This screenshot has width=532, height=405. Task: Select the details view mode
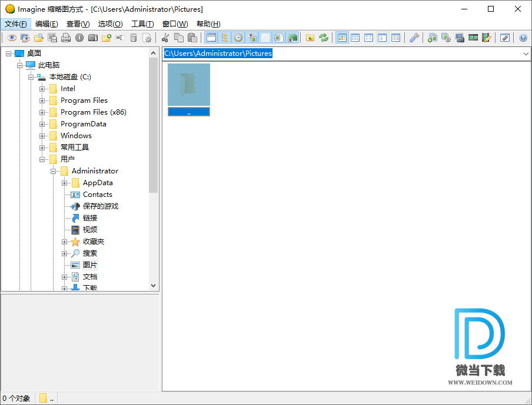tap(396, 38)
